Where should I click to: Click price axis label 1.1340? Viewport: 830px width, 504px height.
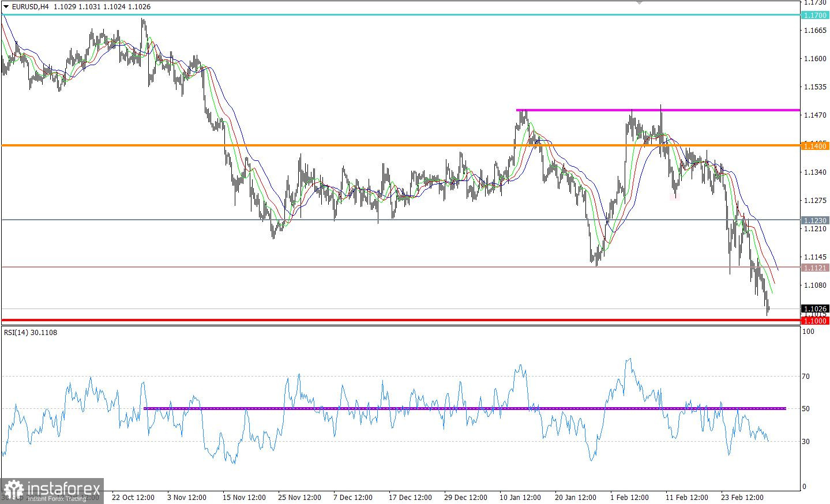coord(815,172)
